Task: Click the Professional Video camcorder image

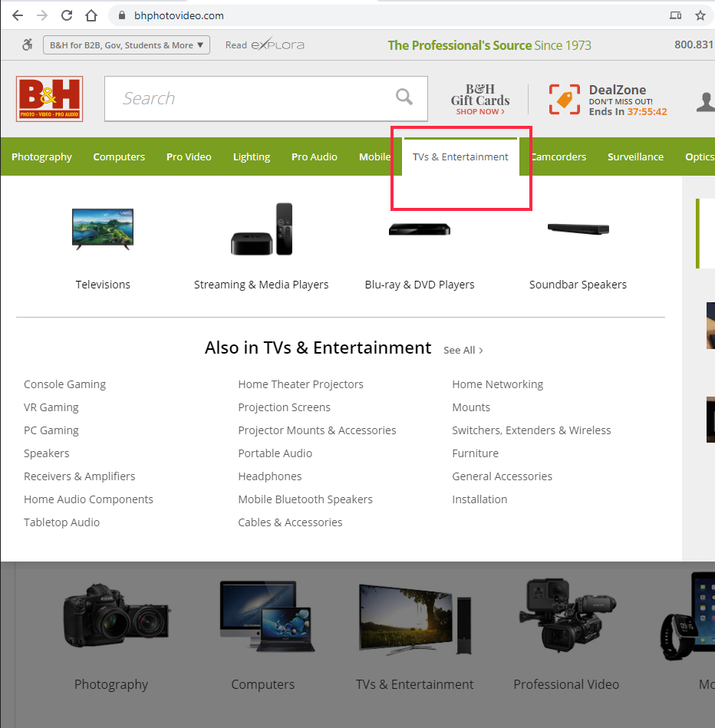Action: click(568, 616)
